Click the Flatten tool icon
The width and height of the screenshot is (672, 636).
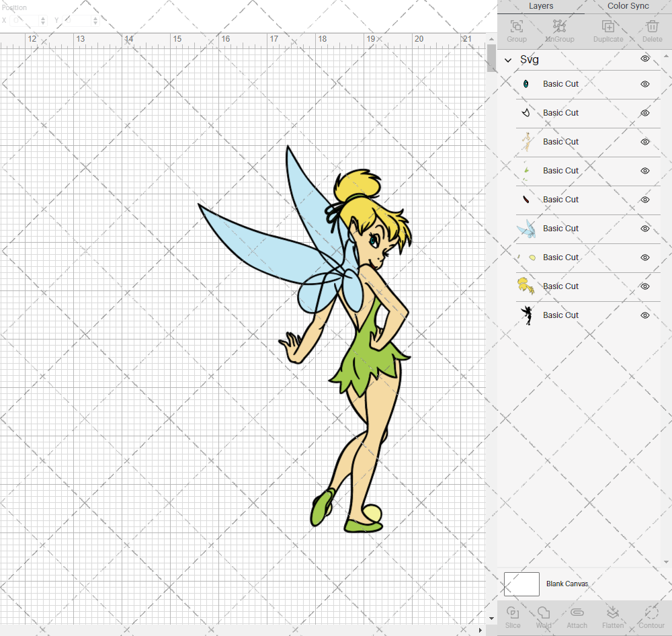(x=612, y=612)
